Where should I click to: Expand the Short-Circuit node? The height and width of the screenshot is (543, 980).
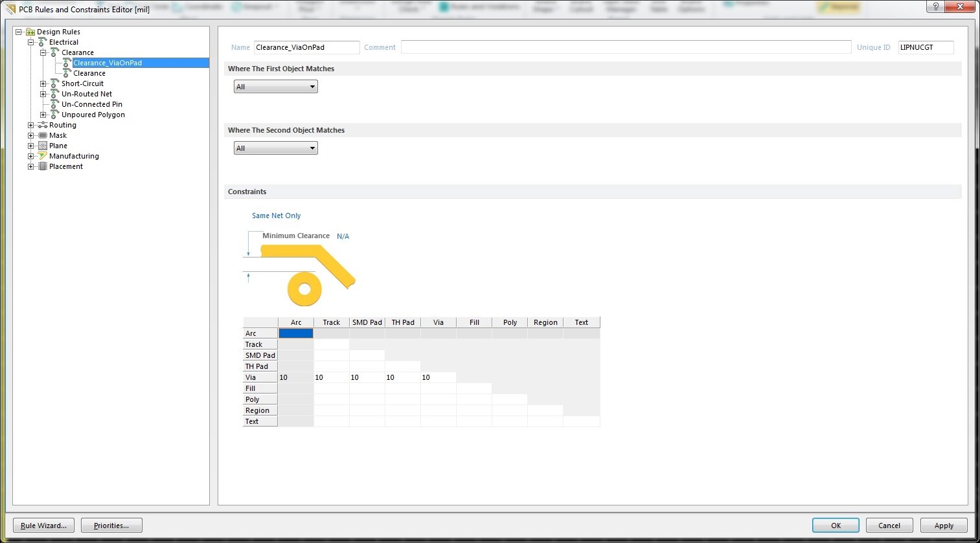click(43, 83)
